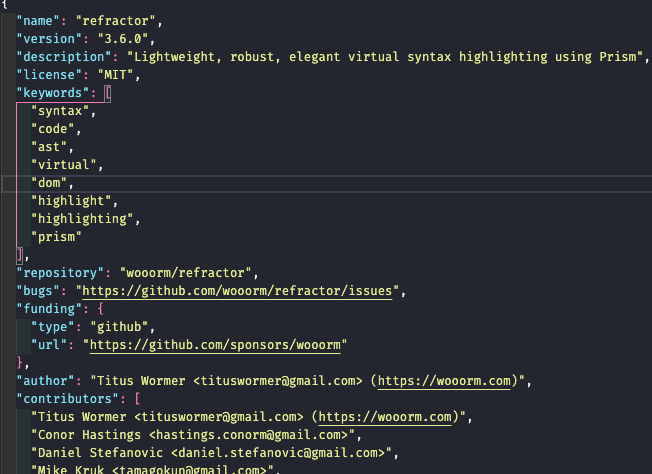Click the "funding" key
Screen dimensions: 652x474
click(x=49, y=309)
